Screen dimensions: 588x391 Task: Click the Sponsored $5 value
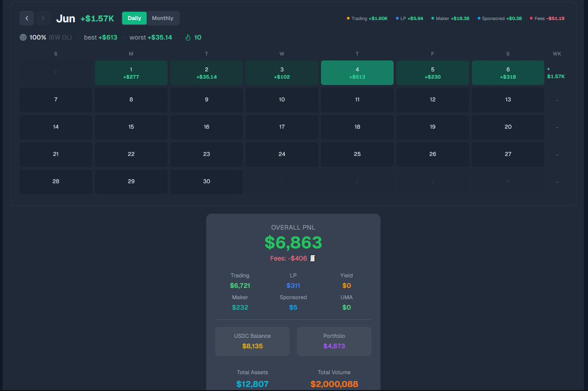point(294,308)
